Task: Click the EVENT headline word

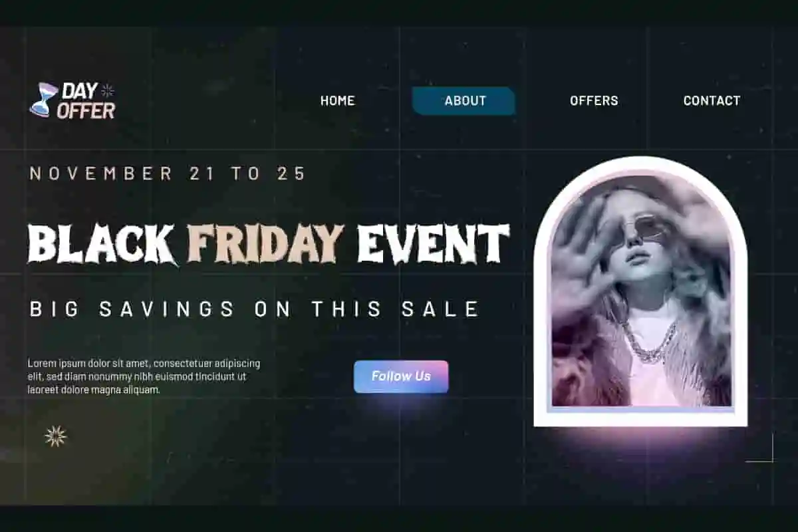Action: 434,243
